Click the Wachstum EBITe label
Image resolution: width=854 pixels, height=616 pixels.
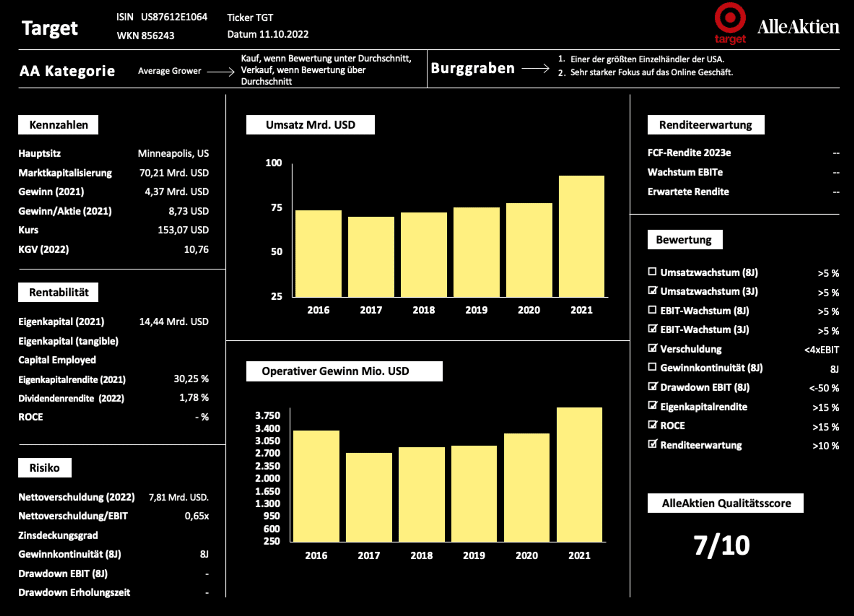[x=685, y=172]
